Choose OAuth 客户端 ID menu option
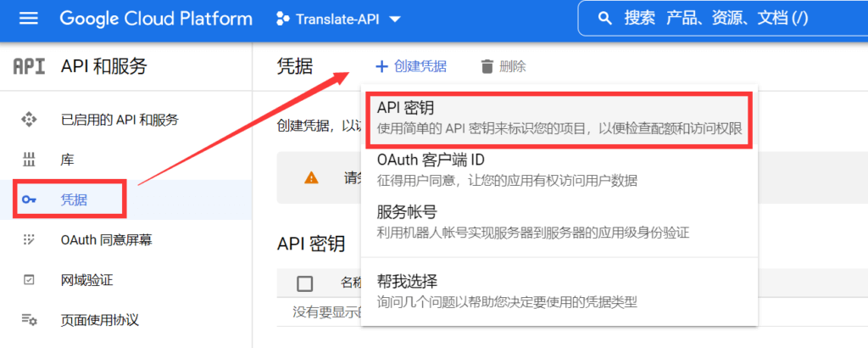868x348 pixels. click(x=559, y=170)
